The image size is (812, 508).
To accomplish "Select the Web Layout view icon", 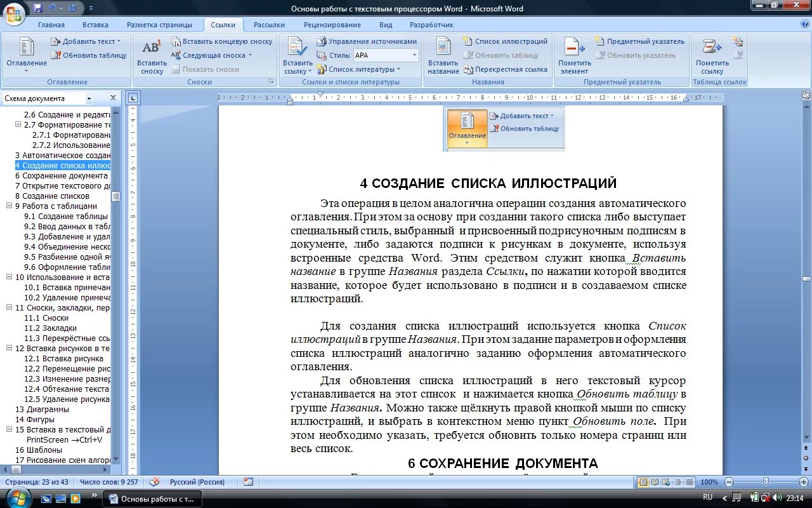I will [x=667, y=482].
